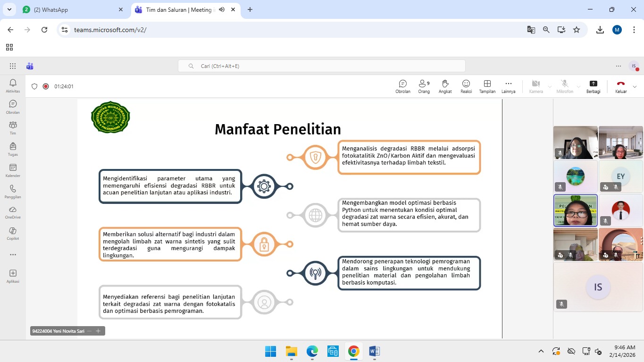This screenshot has width=644, height=362.
Task: Open Copilot in the Teams sidebar
Action: pyautogui.click(x=13, y=233)
